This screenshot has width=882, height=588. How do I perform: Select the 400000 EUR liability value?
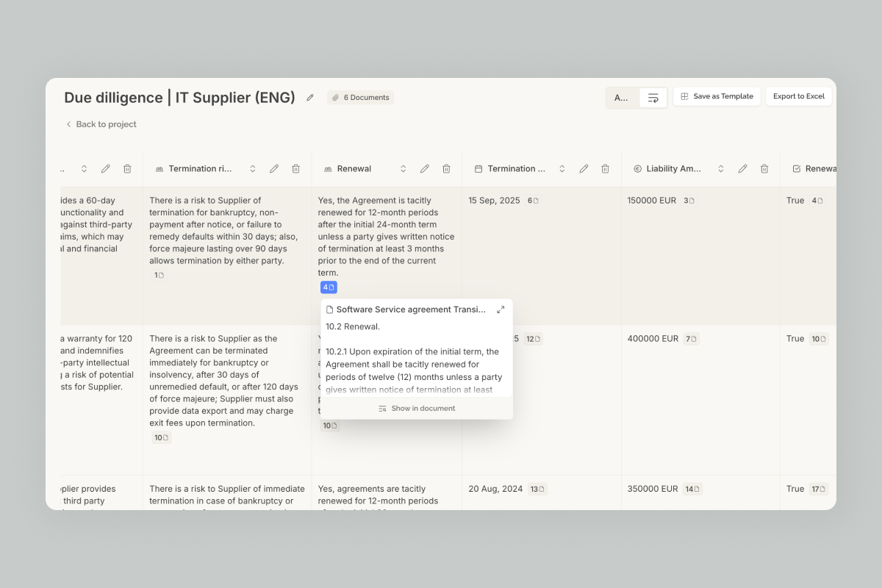click(653, 339)
